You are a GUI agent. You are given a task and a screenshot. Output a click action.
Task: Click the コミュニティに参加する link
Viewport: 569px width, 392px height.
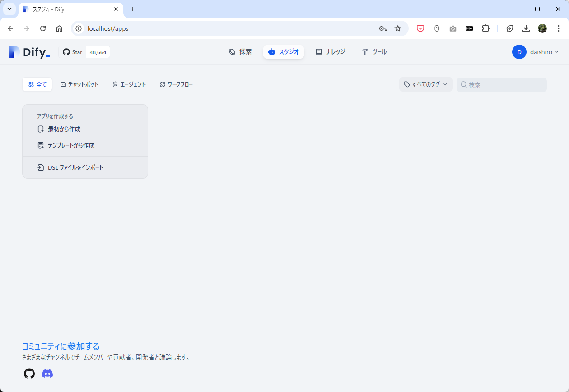[x=61, y=346]
